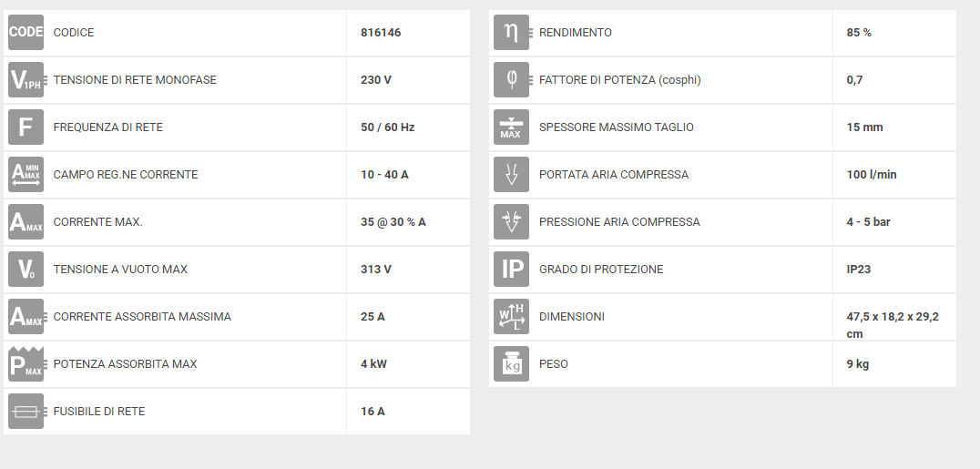This screenshot has height=469, width=980.
Task: Click the eta efficiency icon beside RENDIMENTO
Action: (513, 33)
